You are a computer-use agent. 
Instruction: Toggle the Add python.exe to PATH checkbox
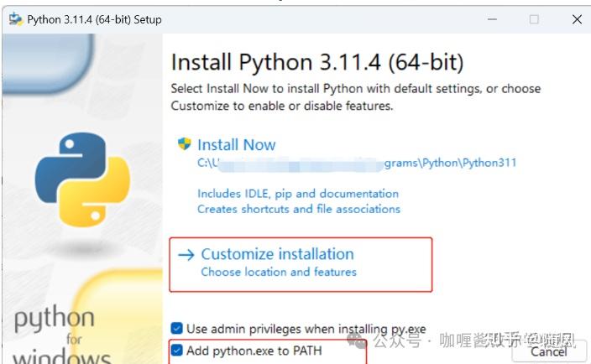(176, 350)
